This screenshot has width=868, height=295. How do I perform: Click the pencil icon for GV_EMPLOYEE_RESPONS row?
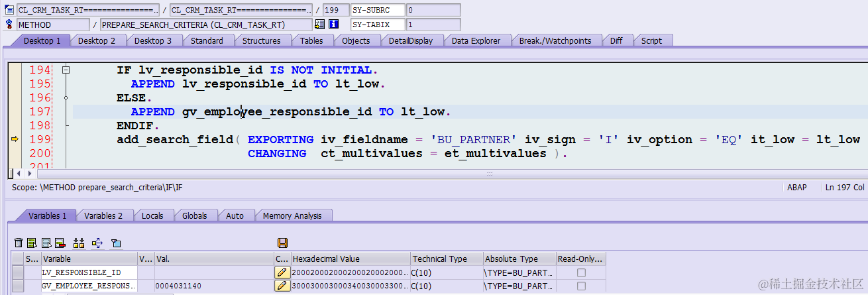[x=282, y=286]
